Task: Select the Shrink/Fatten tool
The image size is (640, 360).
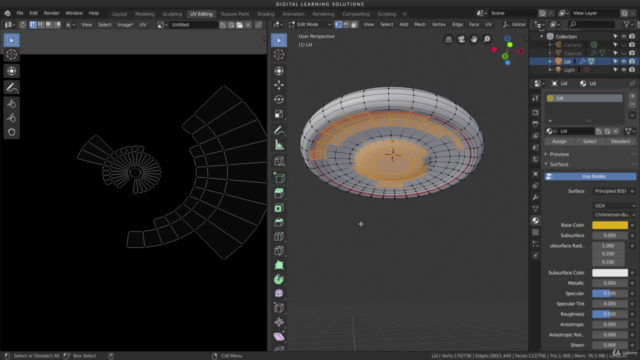Action: coord(279,322)
